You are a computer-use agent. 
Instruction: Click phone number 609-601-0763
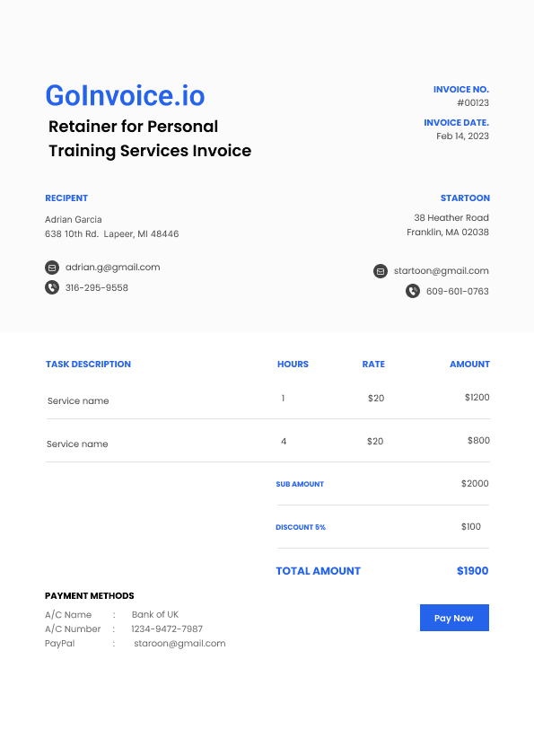(458, 291)
